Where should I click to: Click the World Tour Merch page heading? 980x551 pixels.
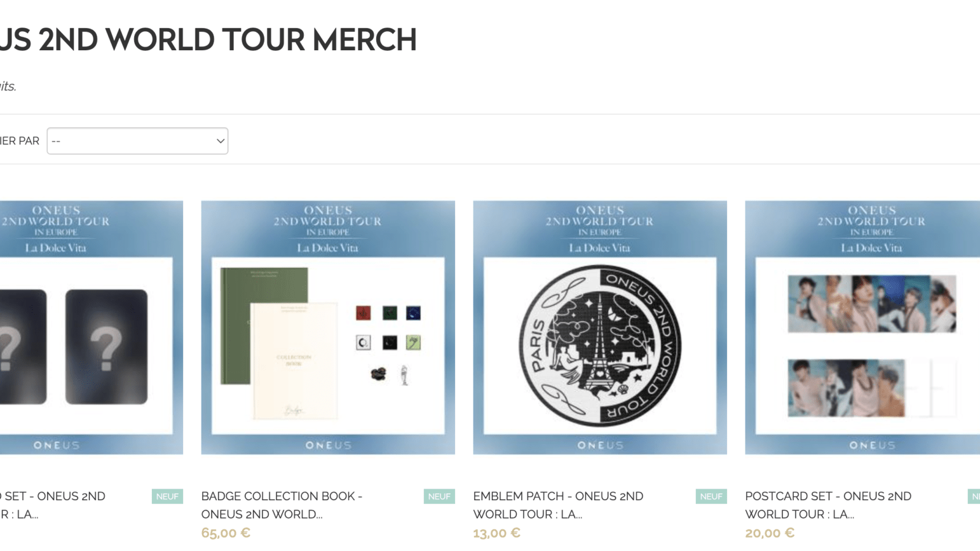coord(208,40)
